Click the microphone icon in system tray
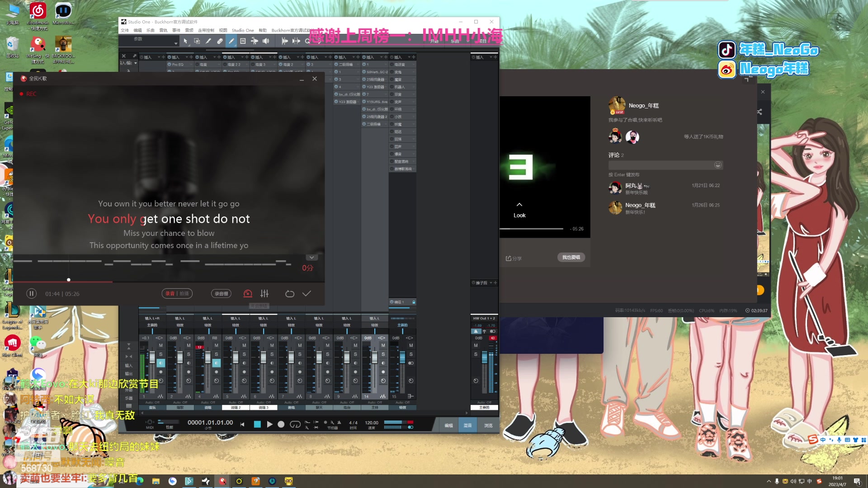 (777, 481)
